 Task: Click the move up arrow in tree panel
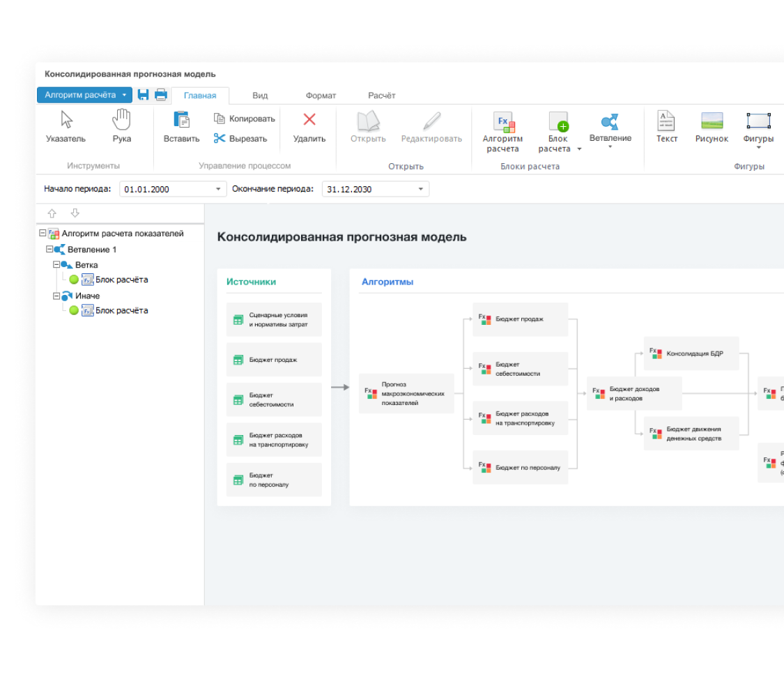point(52,213)
